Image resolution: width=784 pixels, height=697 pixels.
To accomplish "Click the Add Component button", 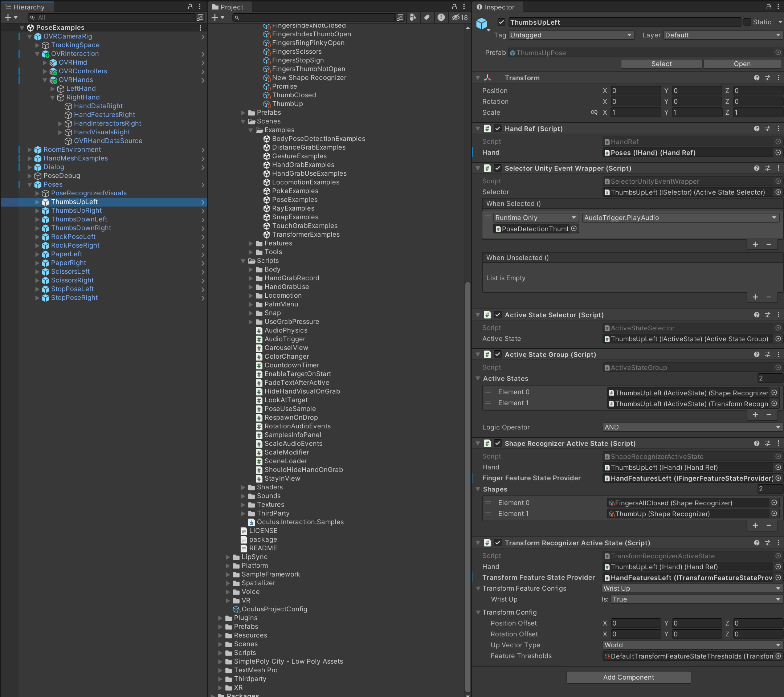I will [628, 677].
